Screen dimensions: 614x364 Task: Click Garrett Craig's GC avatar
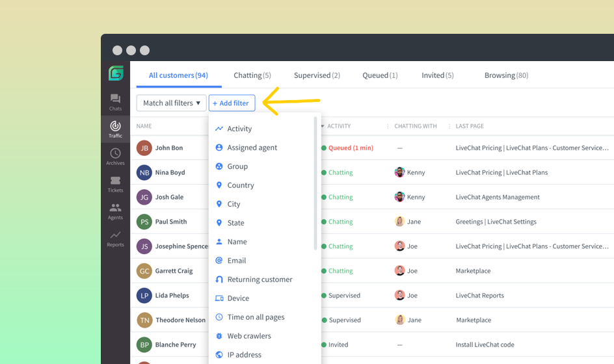[x=144, y=271]
